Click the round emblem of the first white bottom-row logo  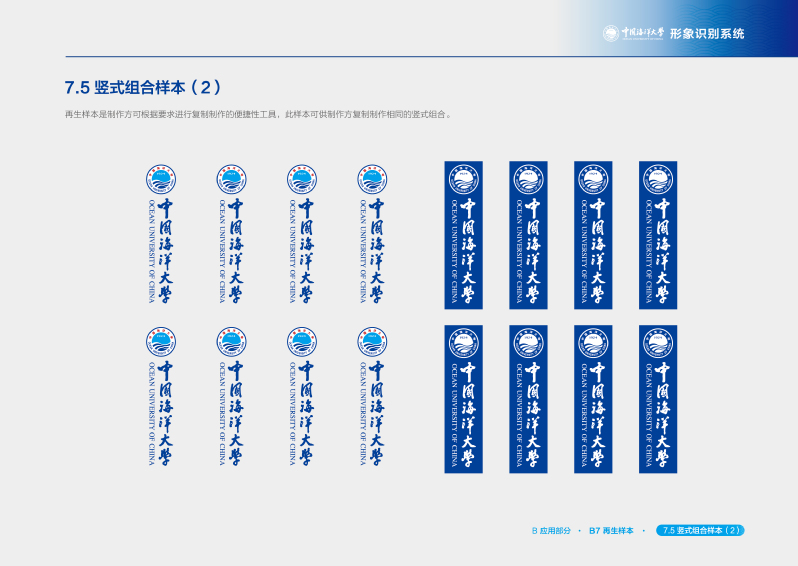click(160, 342)
